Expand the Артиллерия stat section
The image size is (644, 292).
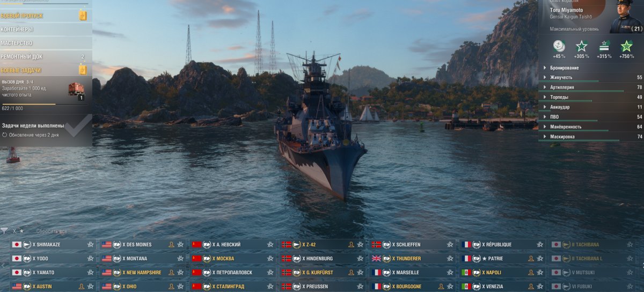click(590, 87)
